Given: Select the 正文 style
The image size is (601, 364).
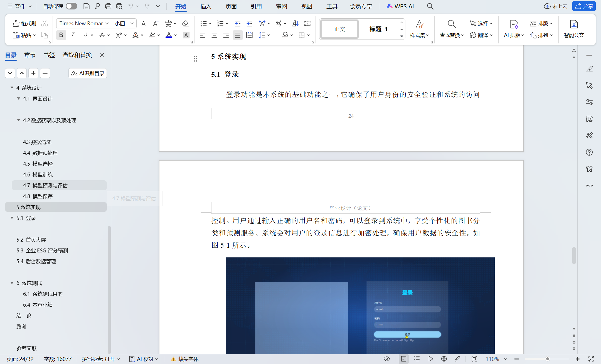Looking at the screenshot, I should pyautogui.click(x=339, y=29).
